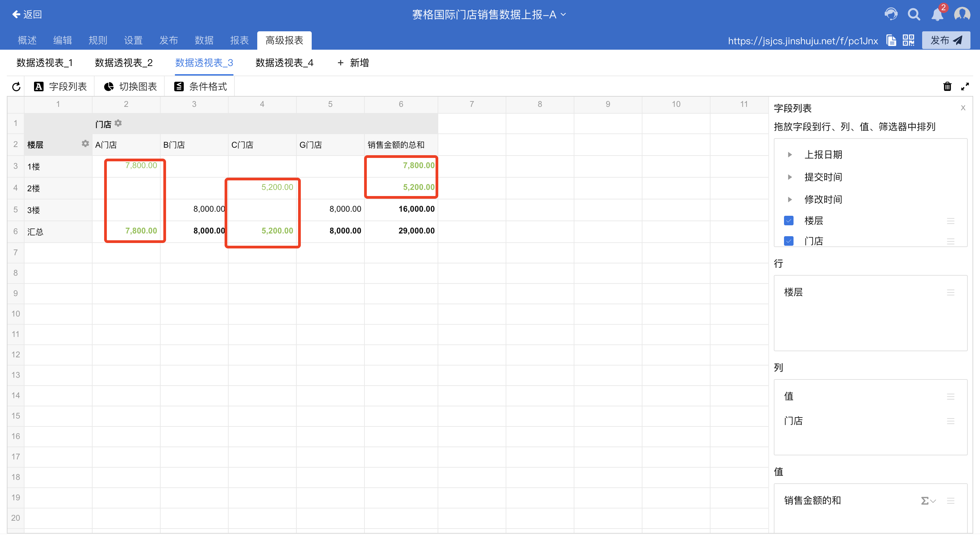The height and width of the screenshot is (535, 980).
Task: Uncheck the 门店 field checkbox
Action: click(789, 241)
